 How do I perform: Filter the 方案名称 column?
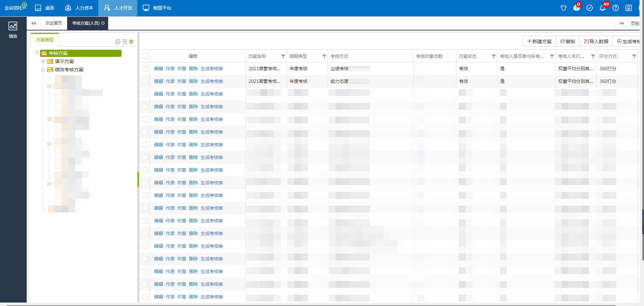283,57
